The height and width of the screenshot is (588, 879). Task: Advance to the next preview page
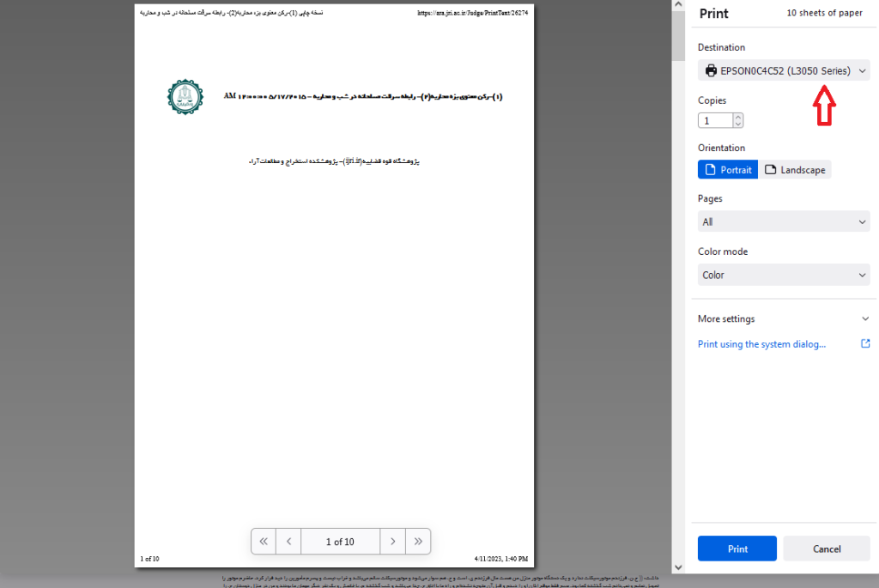[392, 542]
